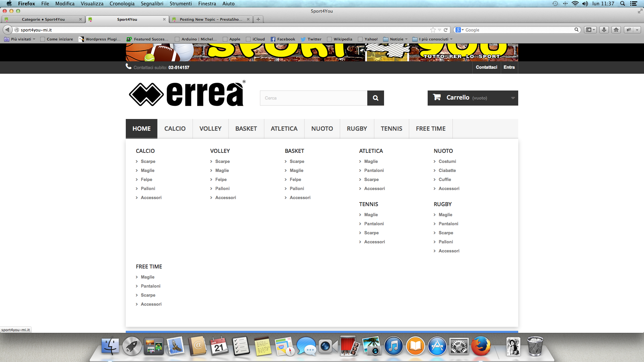Open the Segnalibri menu in menu bar

[152, 4]
